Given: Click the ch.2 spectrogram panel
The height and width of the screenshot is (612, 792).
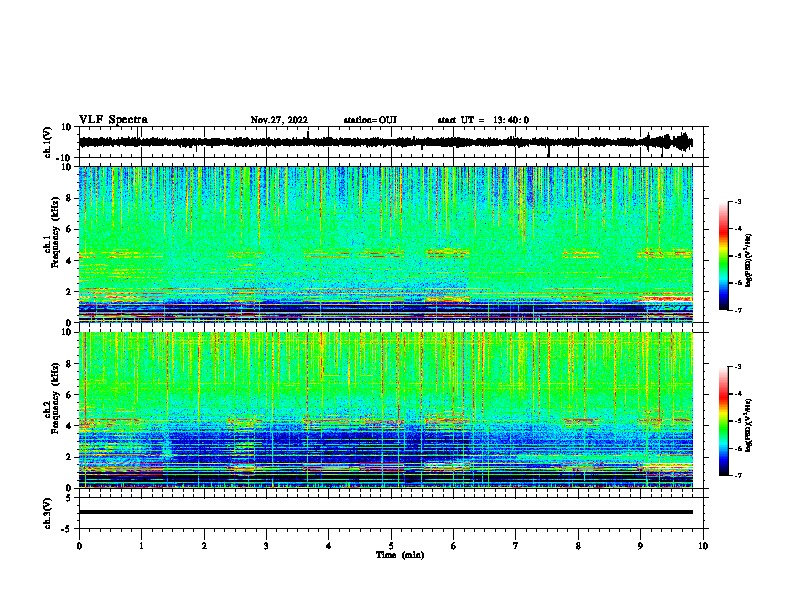Looking at the screenshot, I should [x=386, y=410].
